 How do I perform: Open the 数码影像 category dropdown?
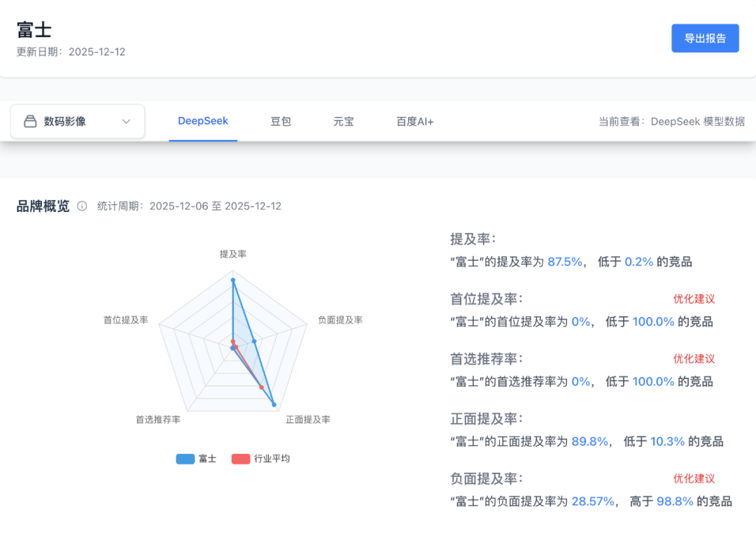tap(78, 122)
